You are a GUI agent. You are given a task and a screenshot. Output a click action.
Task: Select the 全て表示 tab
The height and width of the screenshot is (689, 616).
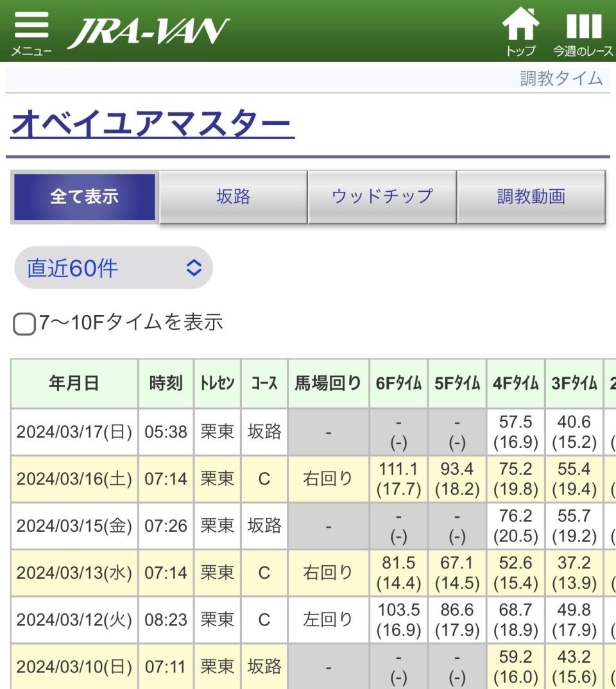click(85, 197)
